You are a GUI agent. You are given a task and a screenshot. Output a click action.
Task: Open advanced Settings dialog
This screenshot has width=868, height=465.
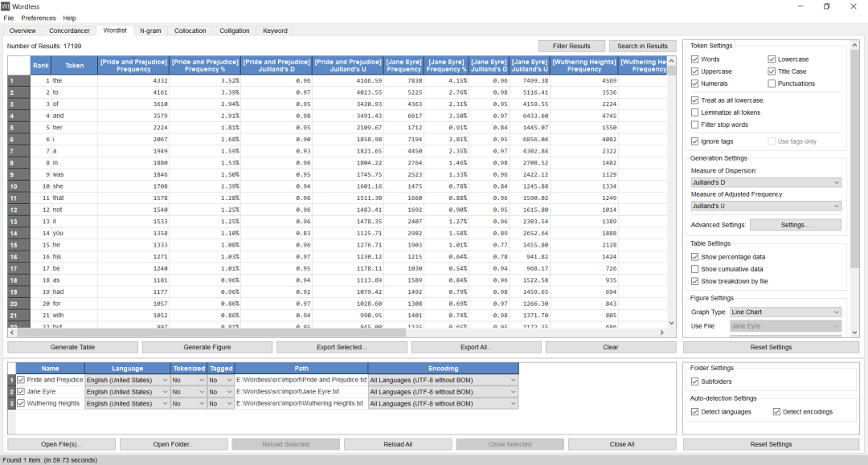pyautogui.click(x=795, y=225)
